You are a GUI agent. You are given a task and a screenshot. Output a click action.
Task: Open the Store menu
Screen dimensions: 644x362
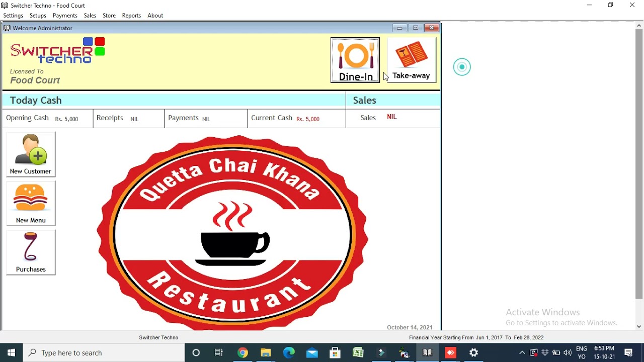(109, 16)
